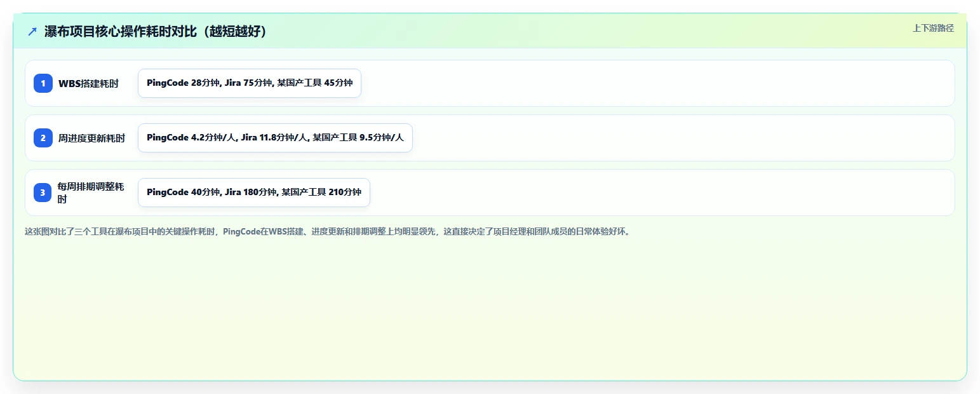Click the summary paragraph starting 这张图对比了
The width and height of the screenshot is (980, 394).
(328, 231)
